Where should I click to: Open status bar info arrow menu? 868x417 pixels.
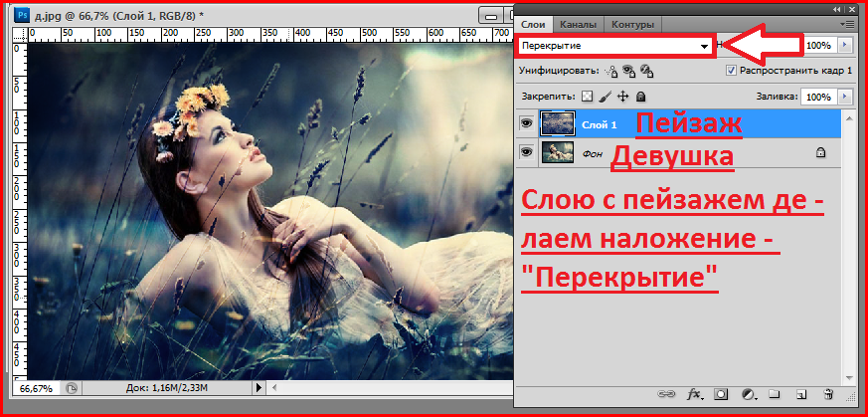(259, 388)
